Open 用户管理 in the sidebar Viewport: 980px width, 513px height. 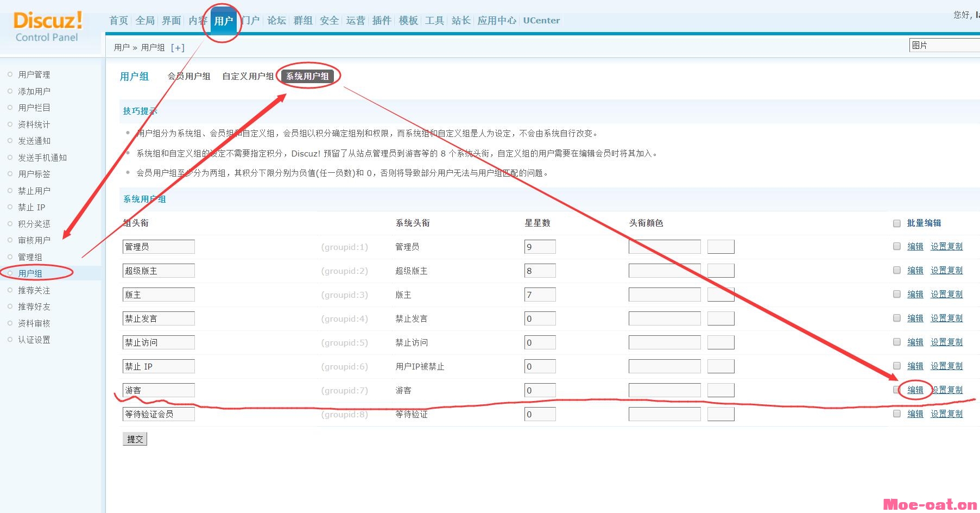click(x=34, y=74)
